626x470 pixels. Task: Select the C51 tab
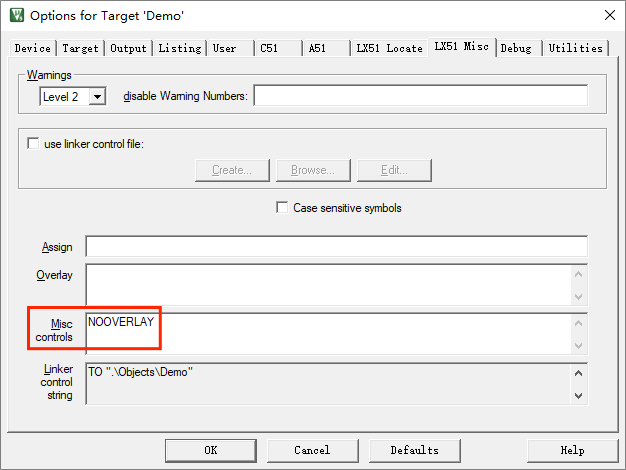270,48
